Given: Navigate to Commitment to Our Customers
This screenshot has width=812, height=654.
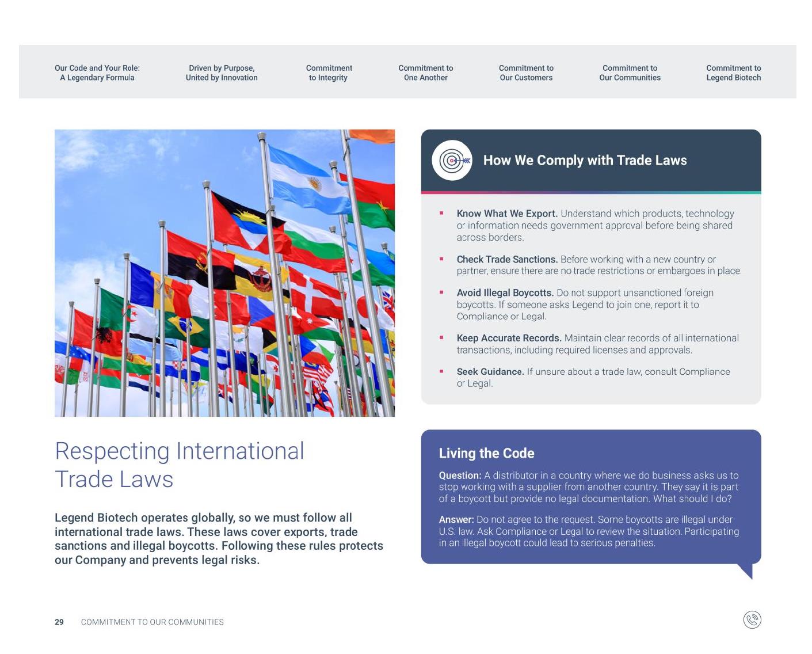Looking at the screenshot, I should 526,73.
